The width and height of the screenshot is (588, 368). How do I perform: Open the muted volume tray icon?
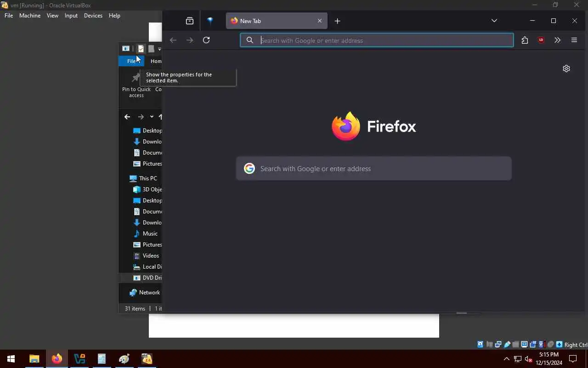click(528, 359)
